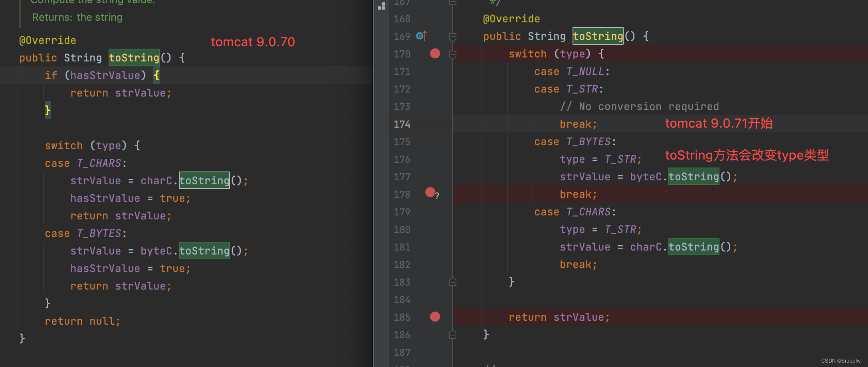This screenshot has width=868, height=367.
Task: Click 'Returns: the string' doc text
Action: tap(77, 18)
